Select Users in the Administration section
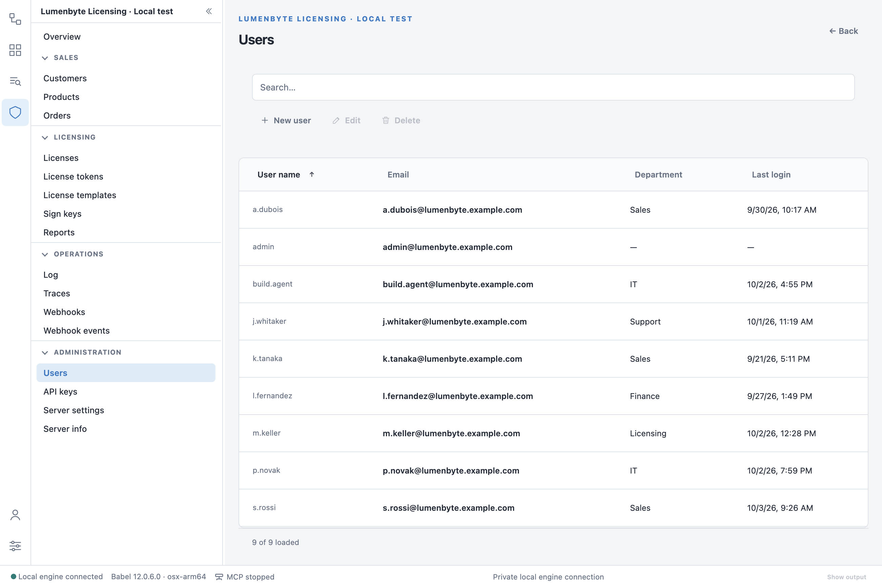 point(126,373)
